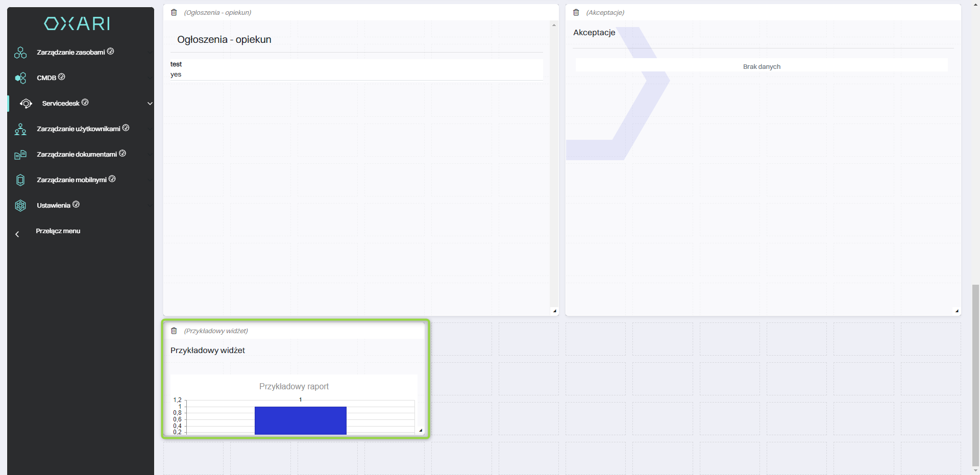
Task: Expand the Servicedesk menu chevron
Action: tap(150, 104)
